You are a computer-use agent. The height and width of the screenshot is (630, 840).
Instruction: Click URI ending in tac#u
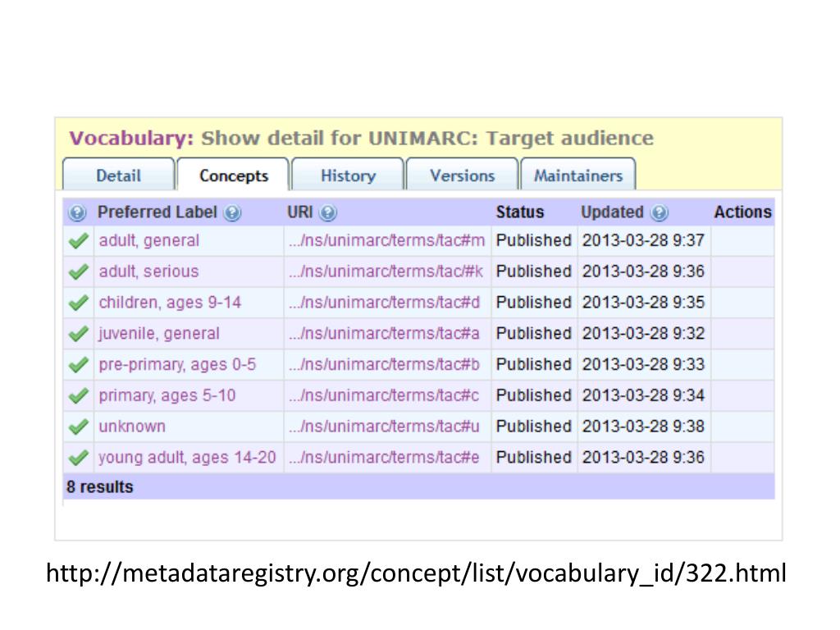(384, 427)
